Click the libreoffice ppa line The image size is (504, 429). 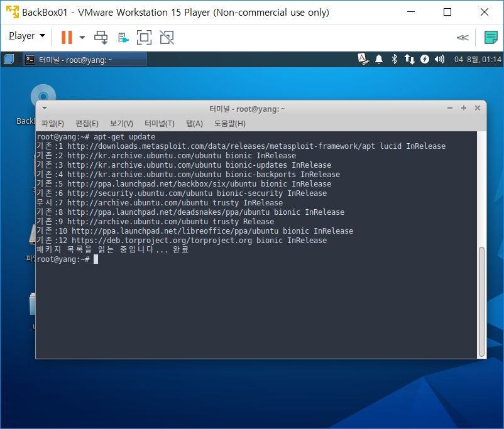(195, 231)
